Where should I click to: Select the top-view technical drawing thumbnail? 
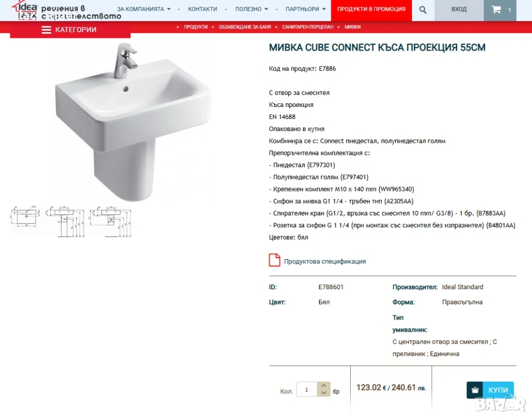click(x=25, y=217)
